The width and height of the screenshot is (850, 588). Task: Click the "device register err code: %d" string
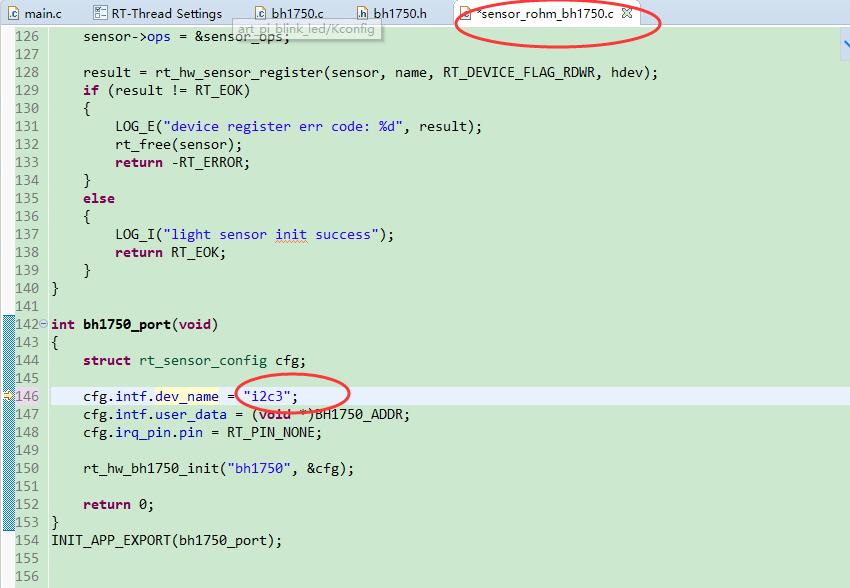[x=283, y=126]
